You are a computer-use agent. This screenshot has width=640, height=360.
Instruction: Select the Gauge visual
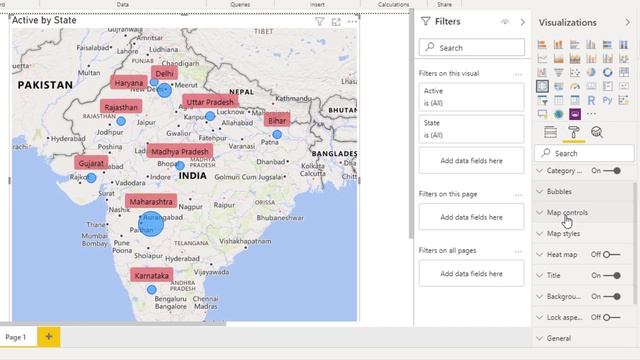pos(575,86)
